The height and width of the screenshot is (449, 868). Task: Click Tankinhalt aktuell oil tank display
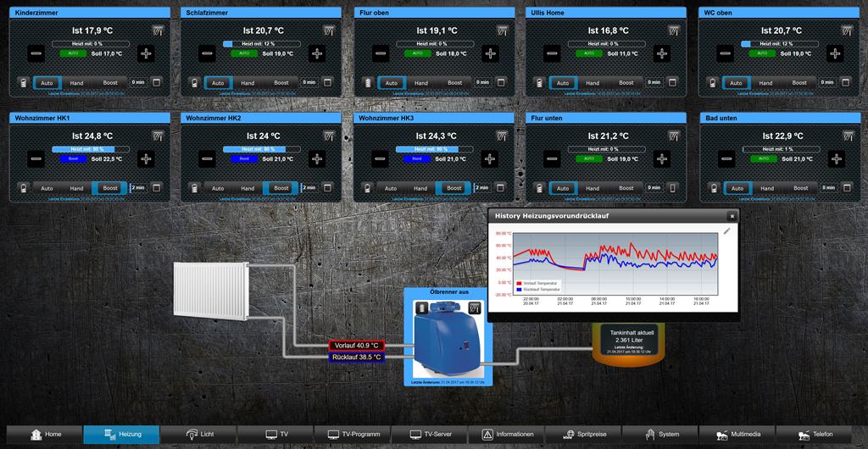pos(629,341)
